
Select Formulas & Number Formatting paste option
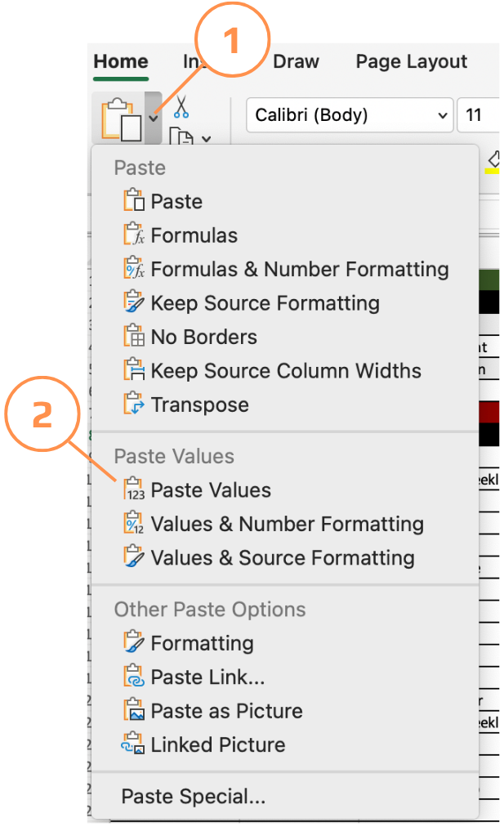tap(299, 269)
